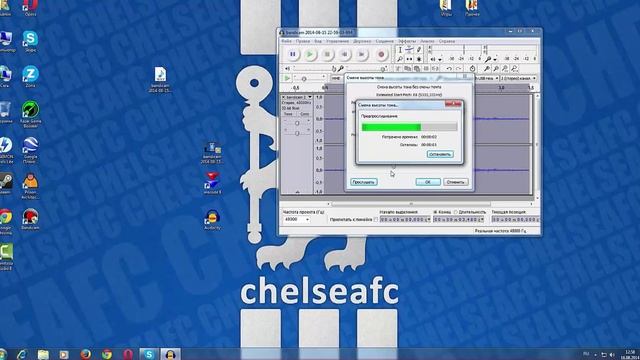
Task: Click Skip to Start transport button
Action: [344, 54]
